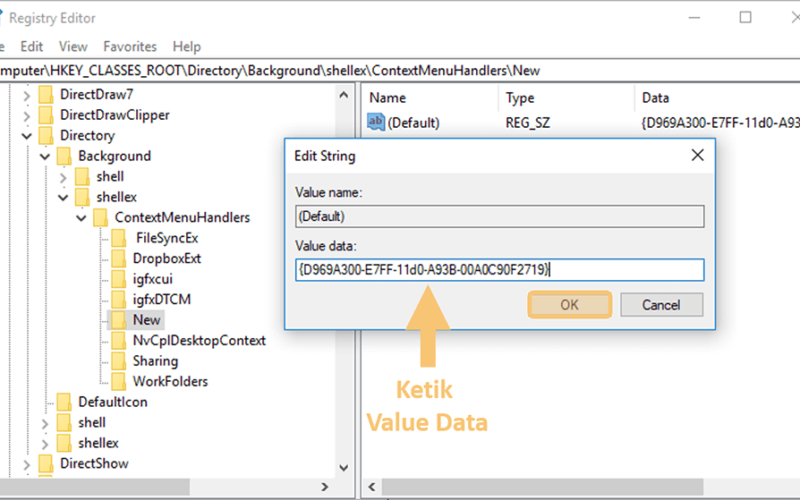This screenshot has width=800, height=500.
Task: Select the Sharing folder icon
Action: (x=118, y=361)
